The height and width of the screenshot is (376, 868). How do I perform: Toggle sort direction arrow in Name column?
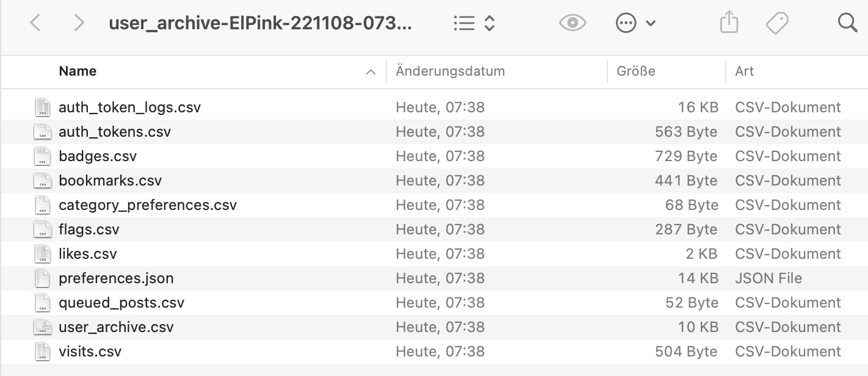[x=370, y=72]
